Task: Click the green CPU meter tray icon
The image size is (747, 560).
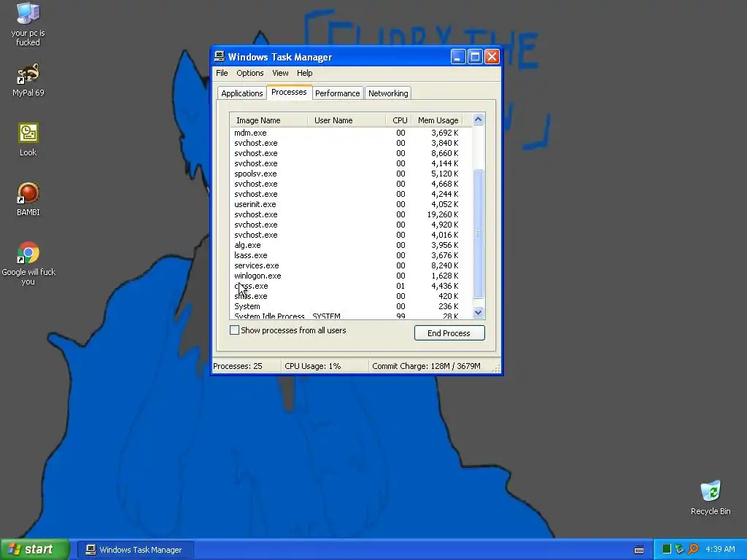Action: click(667, 549)
